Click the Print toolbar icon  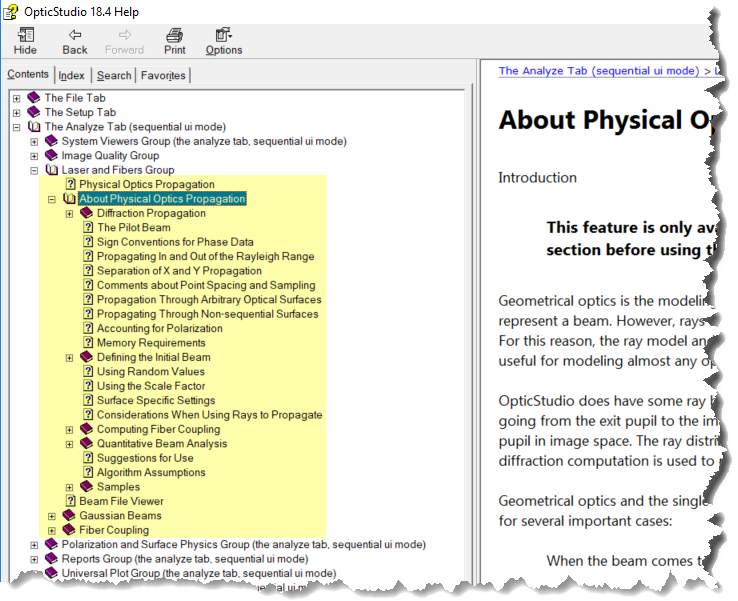click(175, 35)
